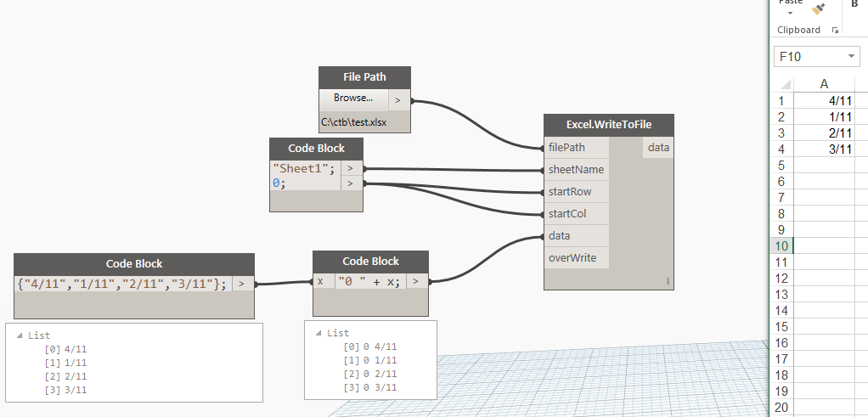Click the overWrite input port
Image resolution: width=868 pixels, height=417 pixels.
tap(577, 258)
